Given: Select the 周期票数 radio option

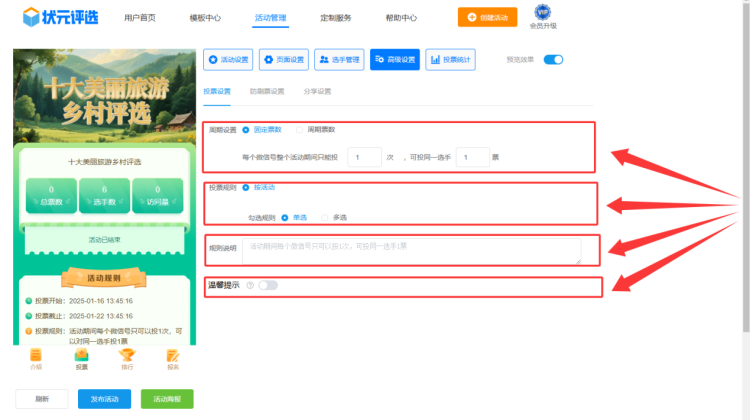Looking at the screenshot, I should [x=300, y=129].
